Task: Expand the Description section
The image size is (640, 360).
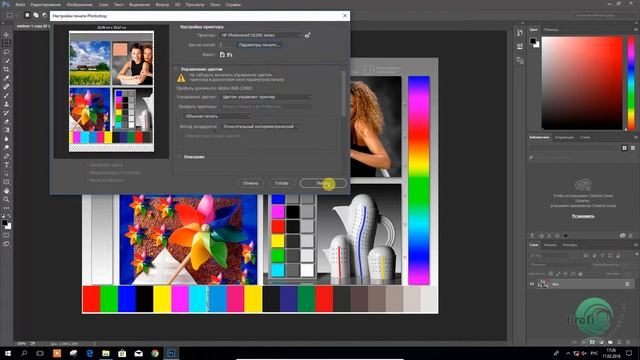Action: click(x=179, y=157)
